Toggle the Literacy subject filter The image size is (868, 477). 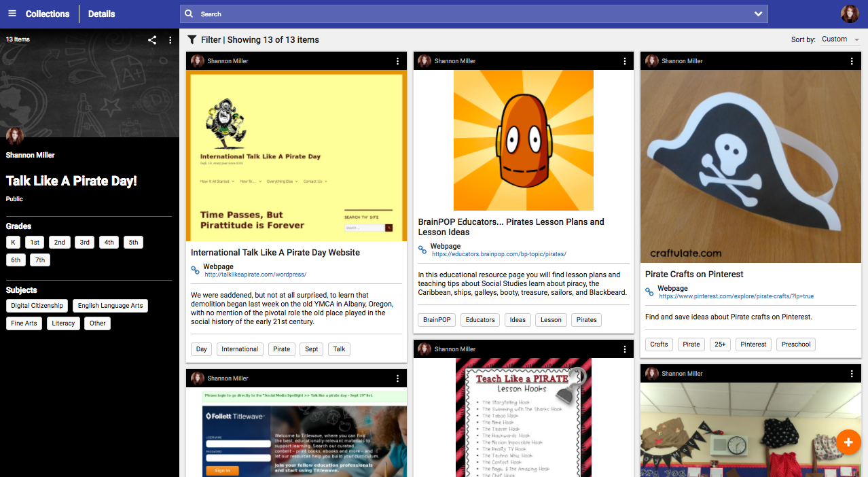pos(63,323)
